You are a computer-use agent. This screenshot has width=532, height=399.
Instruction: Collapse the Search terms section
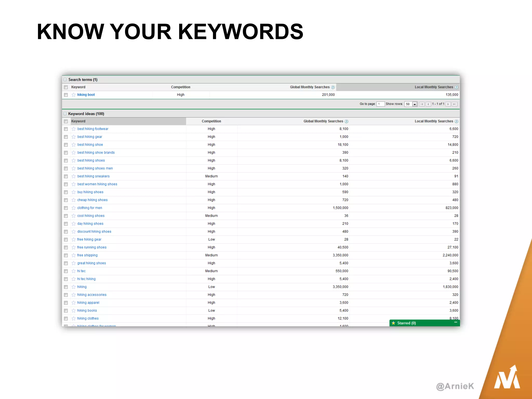point(65,80)
